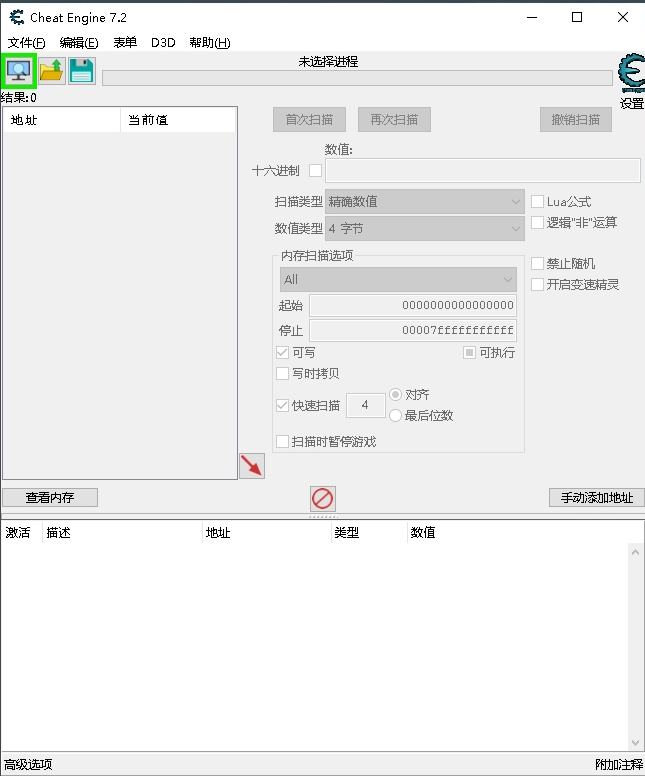645x776 pixels.
Task: Select the 对齐 alignment radio button
Action: pyautogui.click(x=395, y=394)
